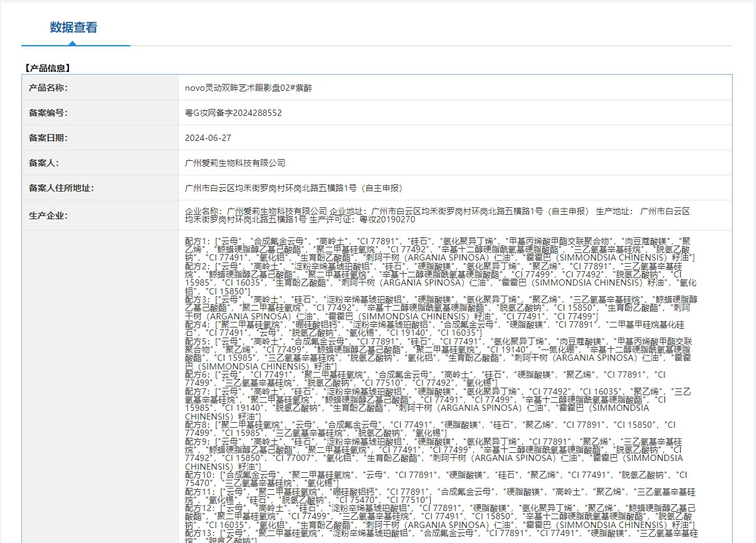Select the 生产企业 company details text
The image size is (756, 543).
pos(438,215)
